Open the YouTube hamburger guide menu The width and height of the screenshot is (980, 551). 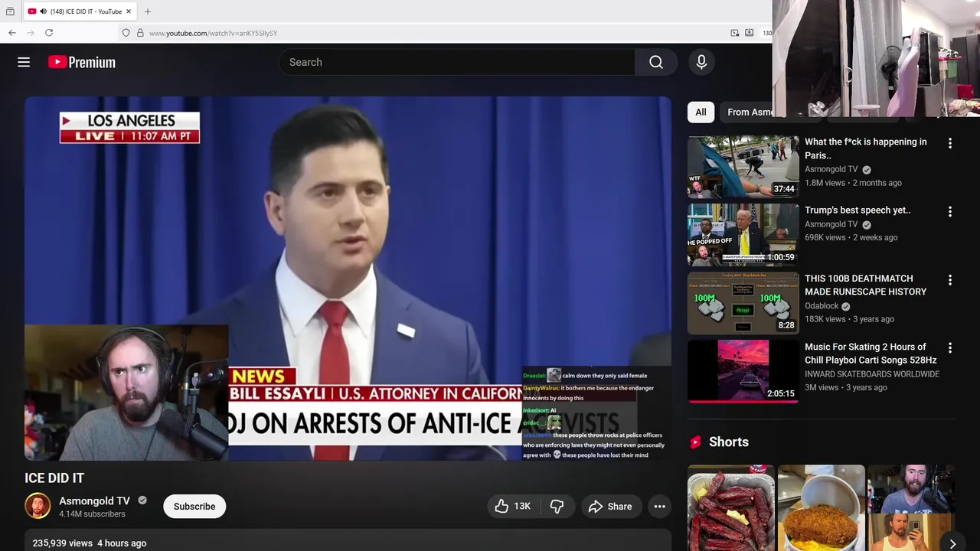[x=24, y=62]
